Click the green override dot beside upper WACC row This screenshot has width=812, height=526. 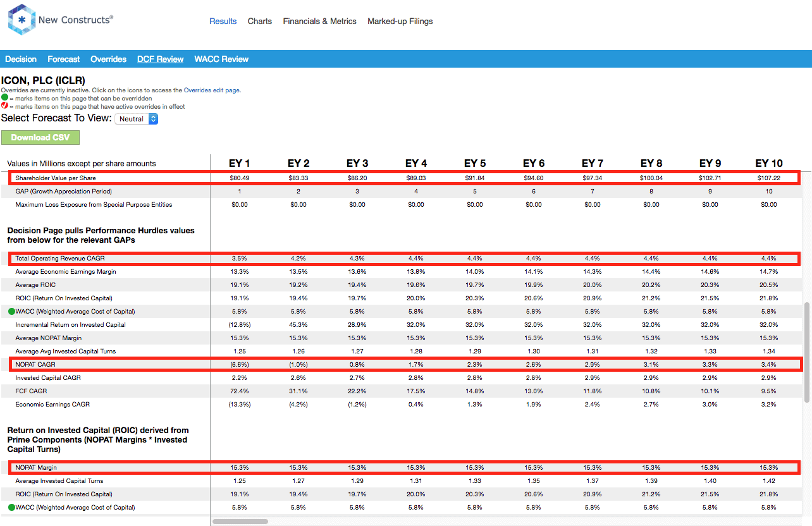coord(11,311)
